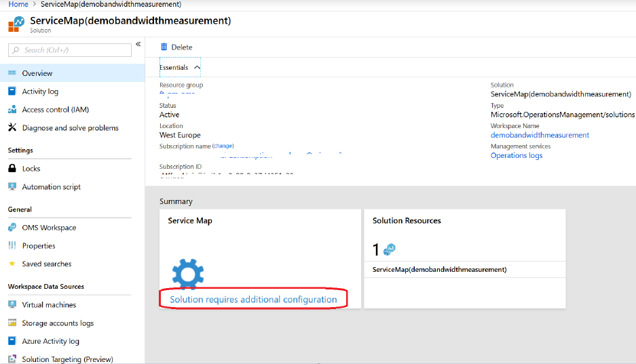
Task: Open the Service Map summary tile
Action: tap(260, 259)
